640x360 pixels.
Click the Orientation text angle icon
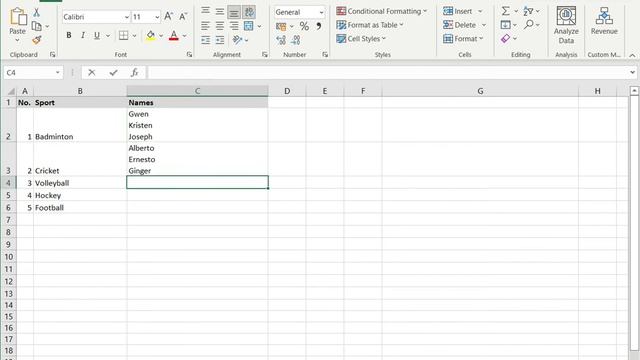click(237, 40)
